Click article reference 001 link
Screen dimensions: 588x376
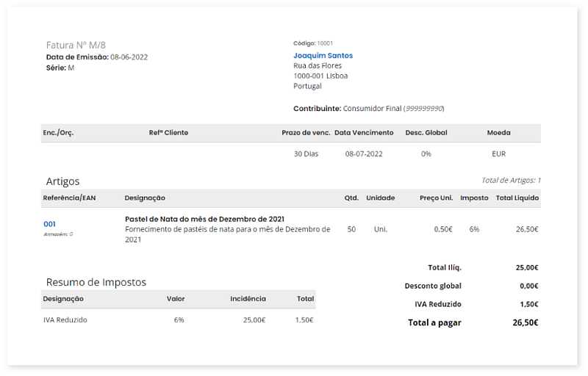point(49,224)
